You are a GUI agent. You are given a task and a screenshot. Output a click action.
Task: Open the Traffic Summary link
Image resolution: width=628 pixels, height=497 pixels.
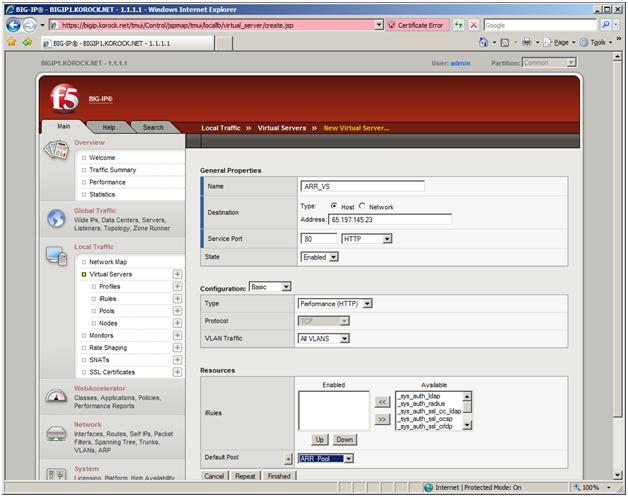112,170
